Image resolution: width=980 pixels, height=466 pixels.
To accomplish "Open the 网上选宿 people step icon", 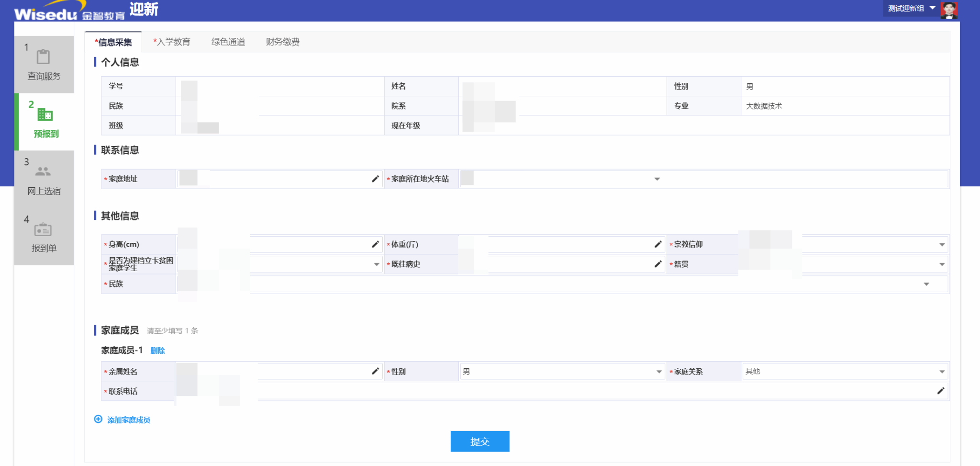I will click(43, 171).
